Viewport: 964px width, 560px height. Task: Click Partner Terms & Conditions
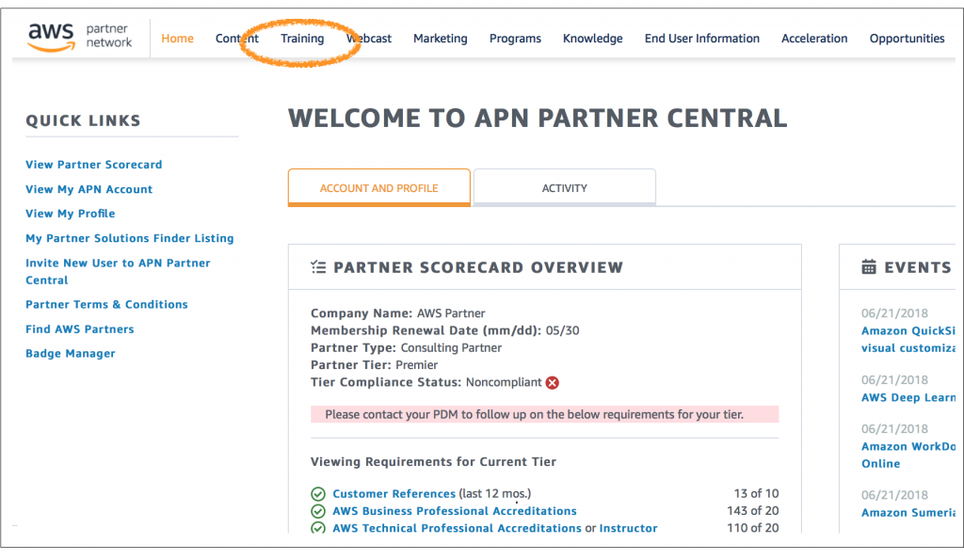point(106,304)
